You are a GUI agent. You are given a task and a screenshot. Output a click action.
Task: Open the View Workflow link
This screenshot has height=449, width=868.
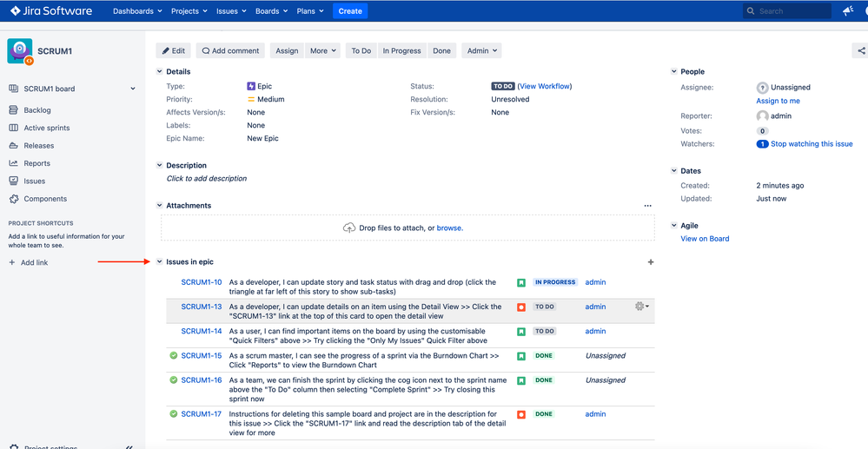(x=545, y=86)
